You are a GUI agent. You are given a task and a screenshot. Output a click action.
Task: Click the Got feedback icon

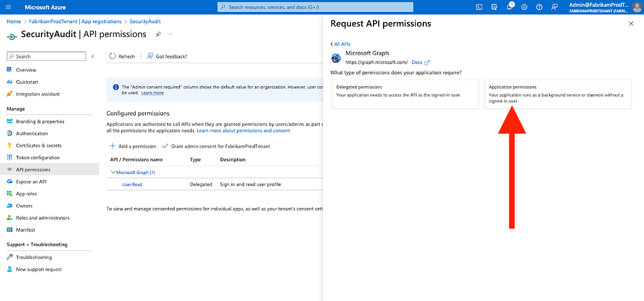pyautogui.click(x=150, y=57)
